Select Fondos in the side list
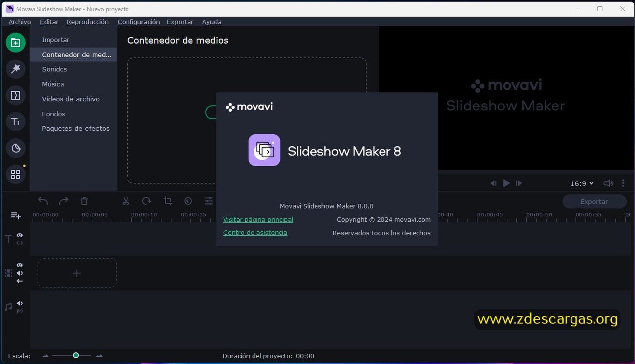 (x=73, y=114)
